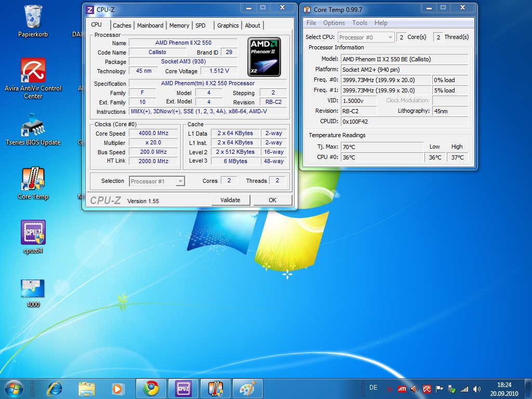Open the Options menu in Core Temp
Viewport: 532px width, 399px height.
click(334, 23)
